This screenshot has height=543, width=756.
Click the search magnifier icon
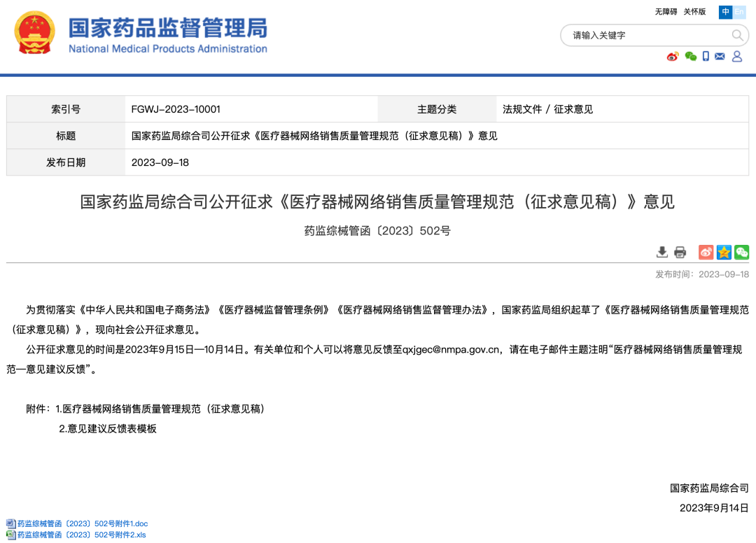[x=738, y=35]
